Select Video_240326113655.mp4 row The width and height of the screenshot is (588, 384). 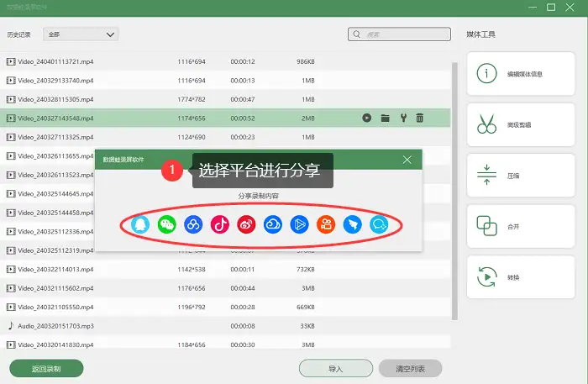pyautogui.click(x=47, y=156)
